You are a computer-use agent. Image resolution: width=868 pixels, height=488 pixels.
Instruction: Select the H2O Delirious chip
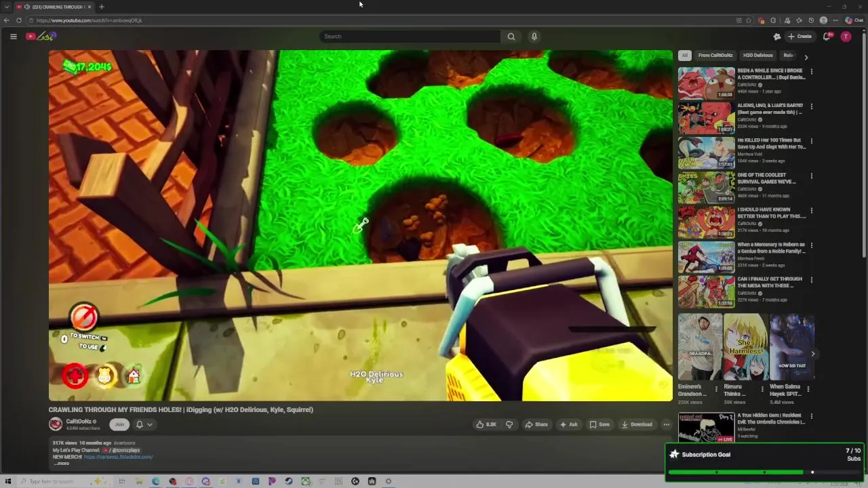point(757,56)
